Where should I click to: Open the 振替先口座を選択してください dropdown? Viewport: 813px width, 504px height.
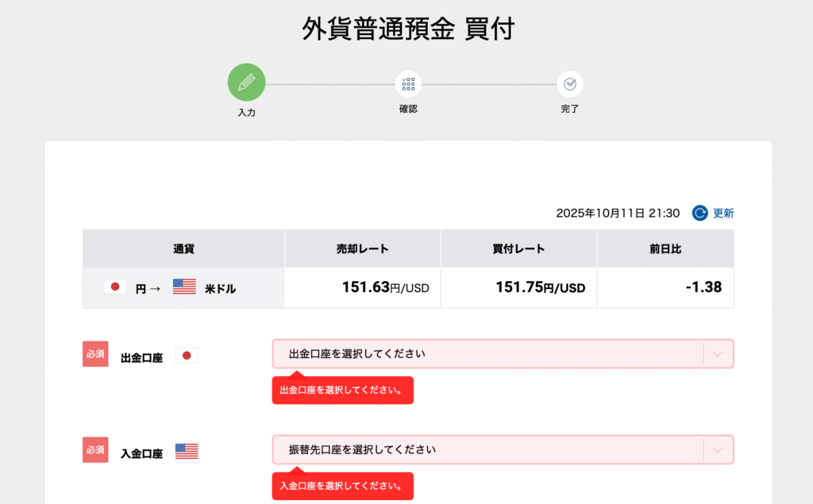coord(487,450)
